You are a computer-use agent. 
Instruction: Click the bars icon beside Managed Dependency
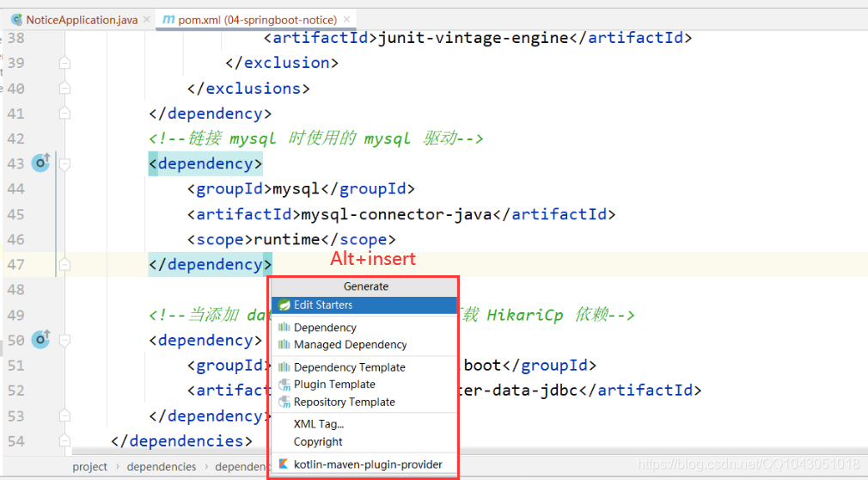point(284,344)
